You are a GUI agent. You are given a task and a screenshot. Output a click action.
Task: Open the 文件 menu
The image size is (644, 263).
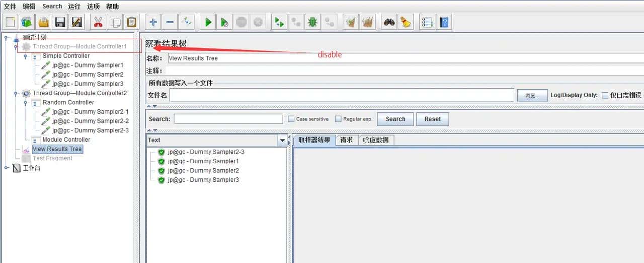coord(10,7)
